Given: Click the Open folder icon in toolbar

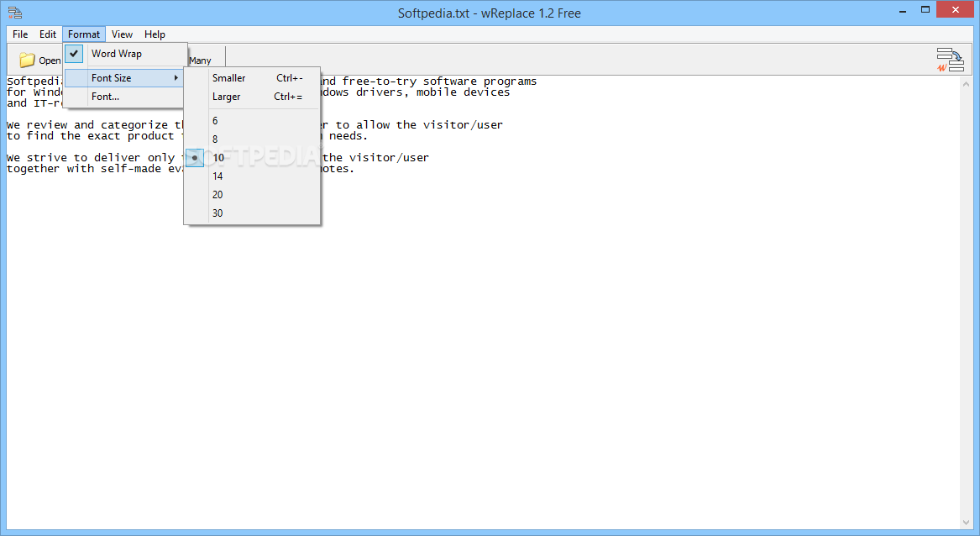Looking at the screenshot, I should [x=27, y=60].
